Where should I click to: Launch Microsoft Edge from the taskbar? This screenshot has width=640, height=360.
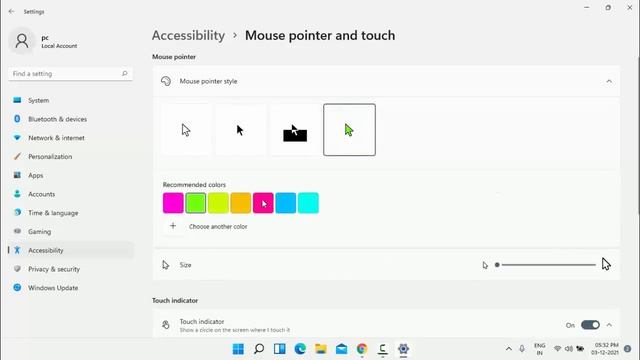pos(300,349)
